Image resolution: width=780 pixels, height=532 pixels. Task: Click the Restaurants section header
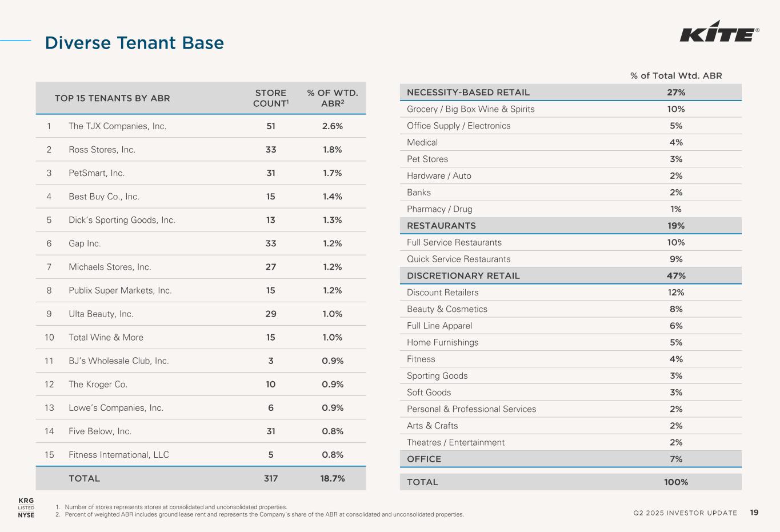441,226
